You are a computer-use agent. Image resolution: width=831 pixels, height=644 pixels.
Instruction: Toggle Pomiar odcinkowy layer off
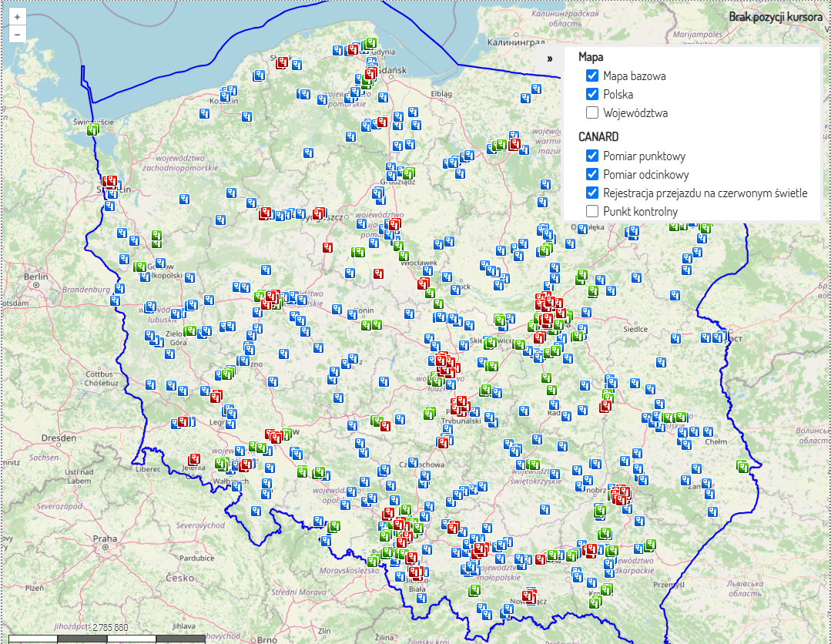pos(592,175)
